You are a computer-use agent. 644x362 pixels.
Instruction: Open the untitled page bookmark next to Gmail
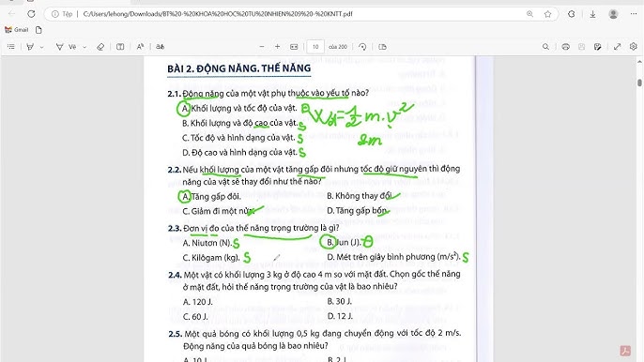click(x=38, y=30)
